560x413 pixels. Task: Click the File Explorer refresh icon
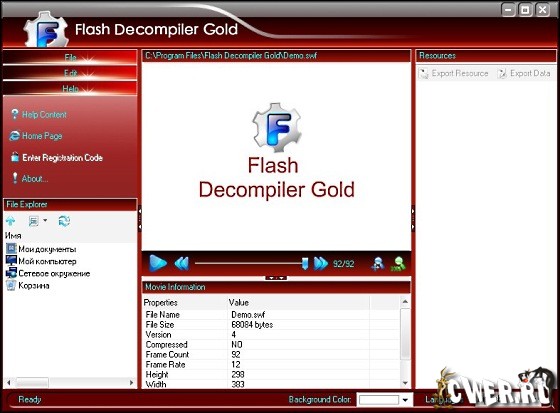click(x=64, y=221)
